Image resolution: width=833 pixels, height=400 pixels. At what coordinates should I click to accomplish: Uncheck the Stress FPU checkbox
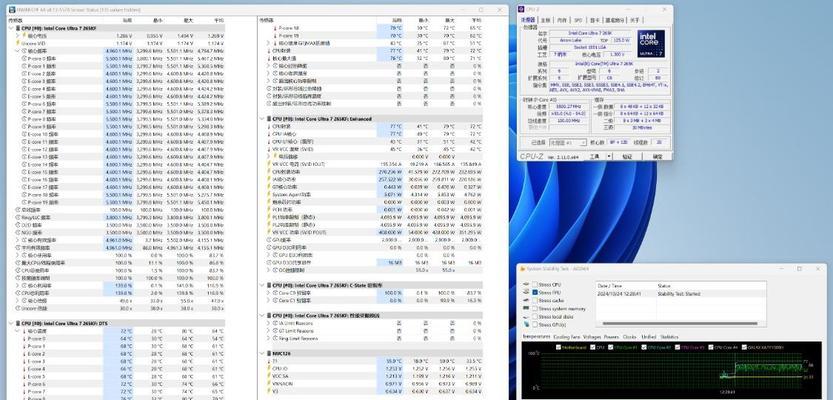535,293
